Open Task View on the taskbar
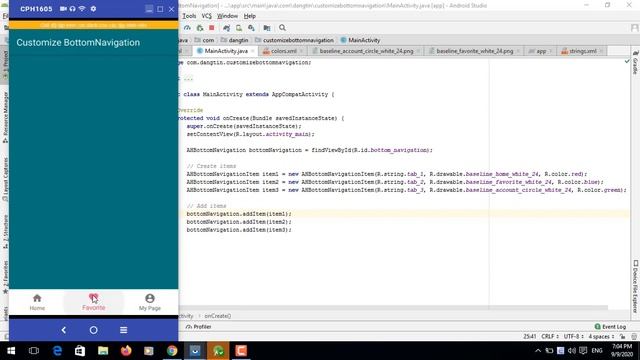Screen dimensions: 640x360 (34, 351)
